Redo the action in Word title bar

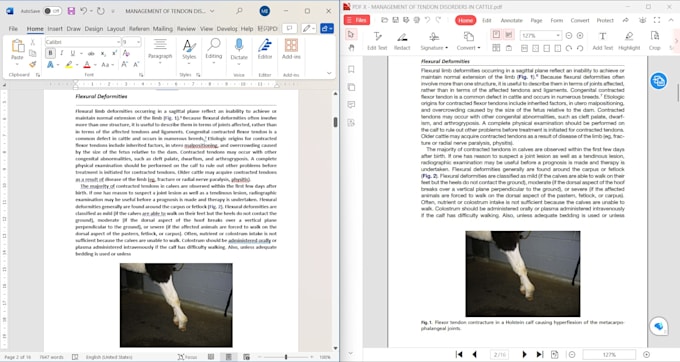tap(101, 11)
